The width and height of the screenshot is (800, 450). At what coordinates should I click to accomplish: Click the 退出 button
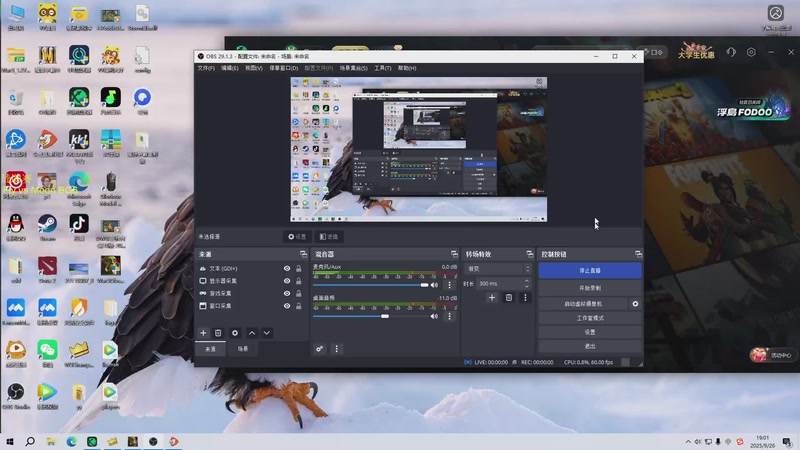pos(590,346)
